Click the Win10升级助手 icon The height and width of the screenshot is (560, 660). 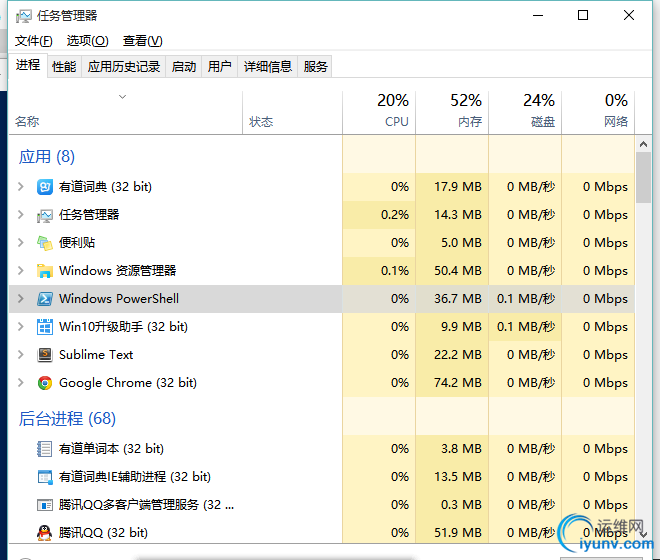click(x=45, y=327)
